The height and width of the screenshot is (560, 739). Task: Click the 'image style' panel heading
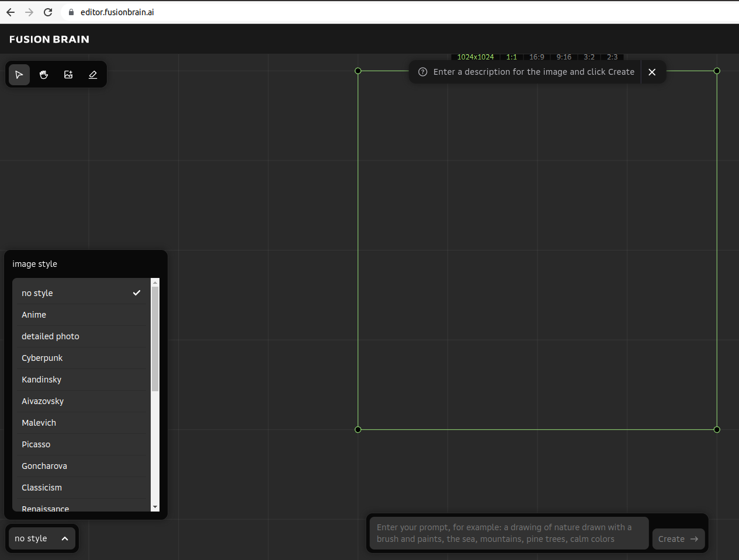34,264
